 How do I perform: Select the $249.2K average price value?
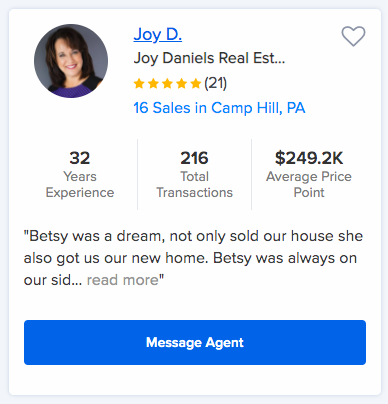(x=309, y=158)
